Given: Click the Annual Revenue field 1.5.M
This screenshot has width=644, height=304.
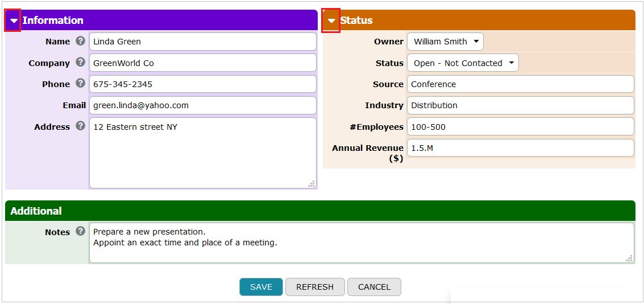Looking at the screenshot, I should pos(521,148).
